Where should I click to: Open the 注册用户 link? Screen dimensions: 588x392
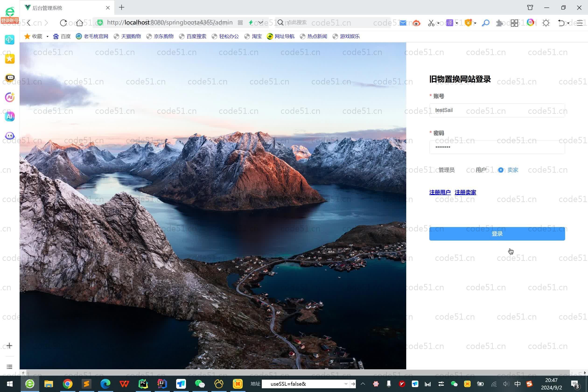(440, 192)
